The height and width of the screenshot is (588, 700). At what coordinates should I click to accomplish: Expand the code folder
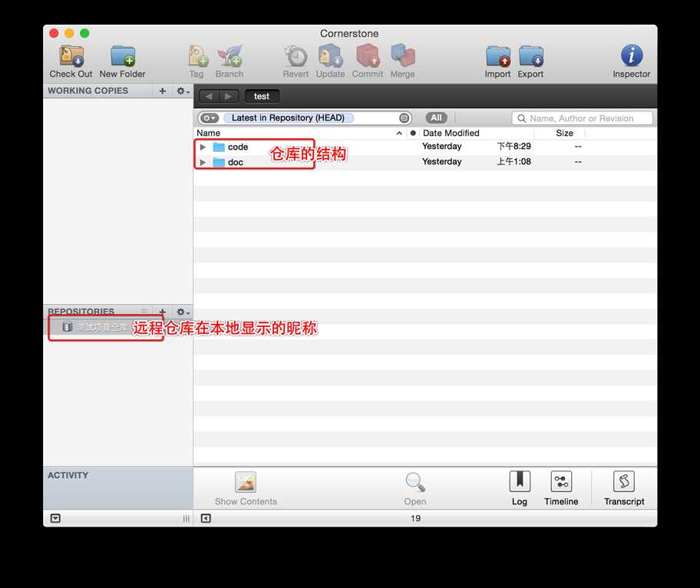coord(203,147)
